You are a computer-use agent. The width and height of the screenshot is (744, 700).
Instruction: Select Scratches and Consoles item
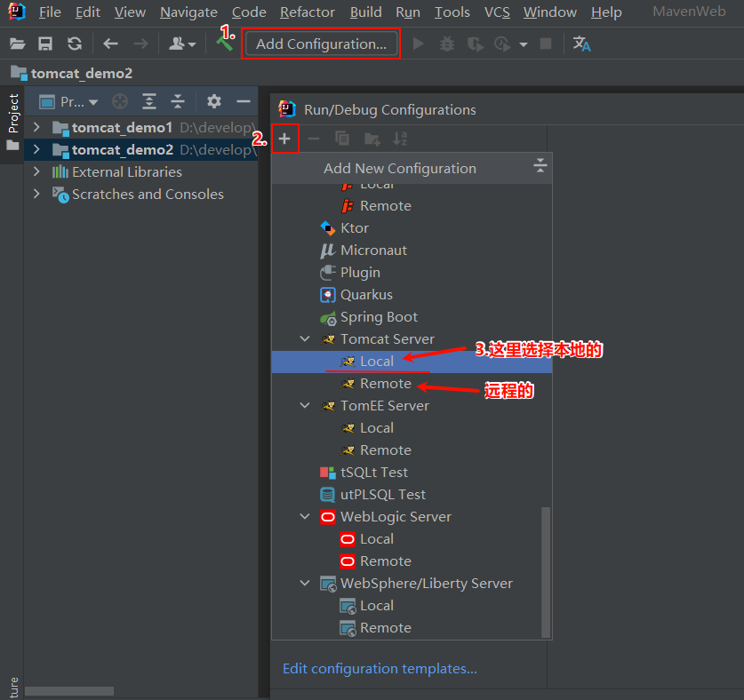(148, 195)
